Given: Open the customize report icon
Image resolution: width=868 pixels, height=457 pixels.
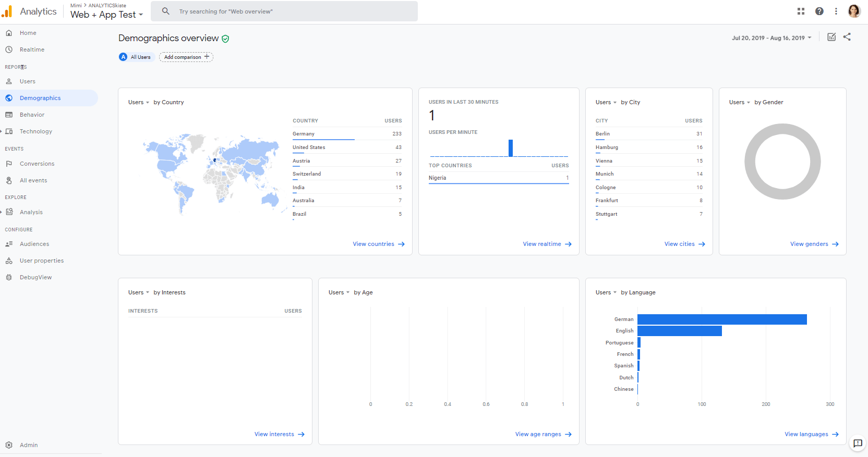Looking at the screenshot, I should (x=831, y=37).
